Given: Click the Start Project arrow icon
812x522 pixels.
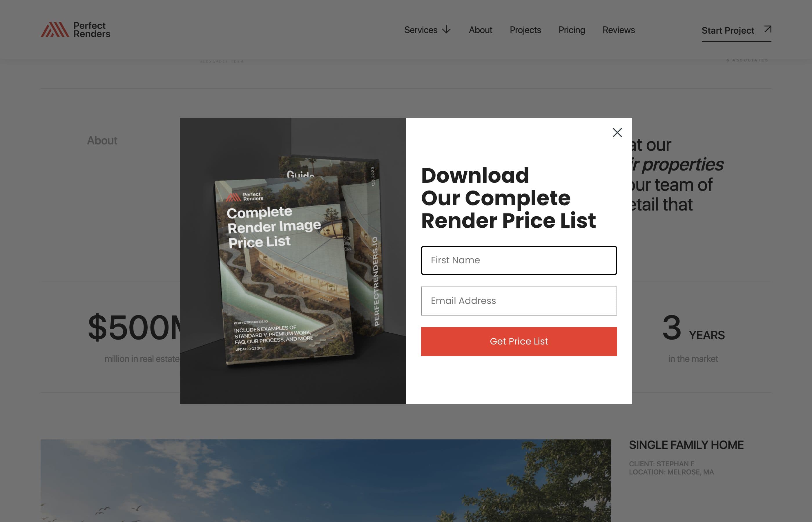Looking at the screenshot, I should [x=767, y=30].
